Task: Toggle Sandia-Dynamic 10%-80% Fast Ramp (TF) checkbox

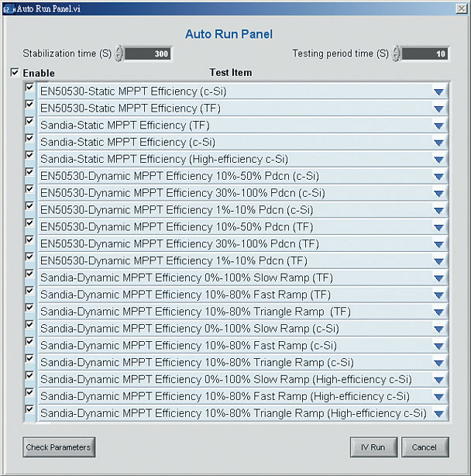Action: [29, 291]
